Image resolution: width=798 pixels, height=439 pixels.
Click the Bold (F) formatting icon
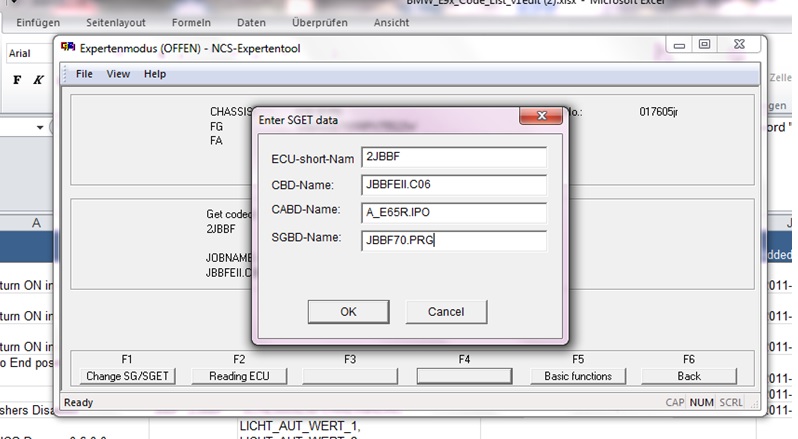[17, 80]
